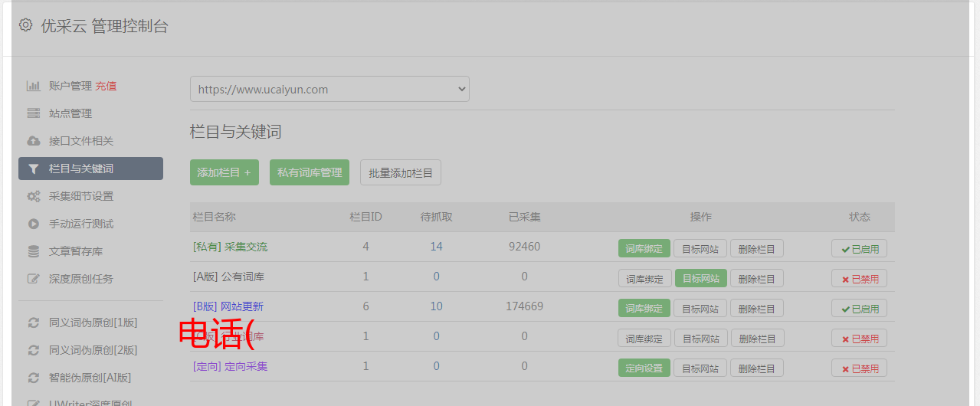Click the pending count 10 cell

point(436,306)
